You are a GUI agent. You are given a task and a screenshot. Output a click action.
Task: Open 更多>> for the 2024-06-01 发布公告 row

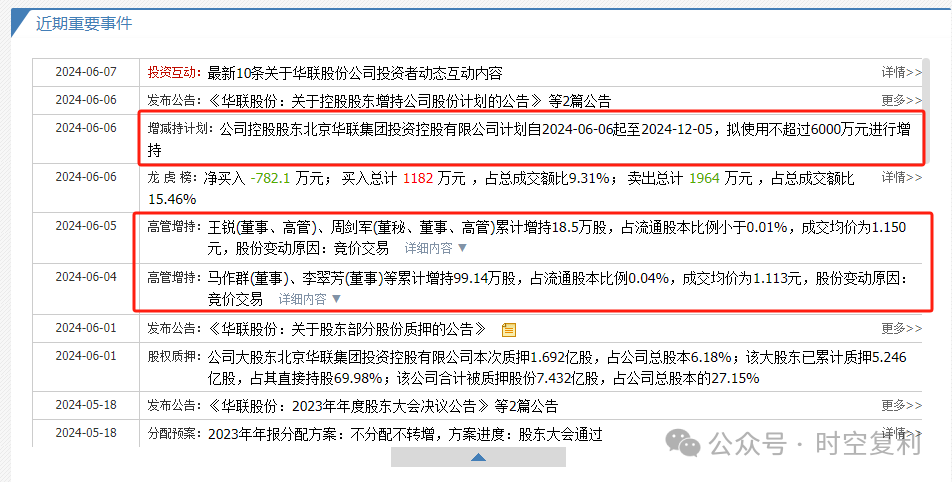click(x=901, y=328)
